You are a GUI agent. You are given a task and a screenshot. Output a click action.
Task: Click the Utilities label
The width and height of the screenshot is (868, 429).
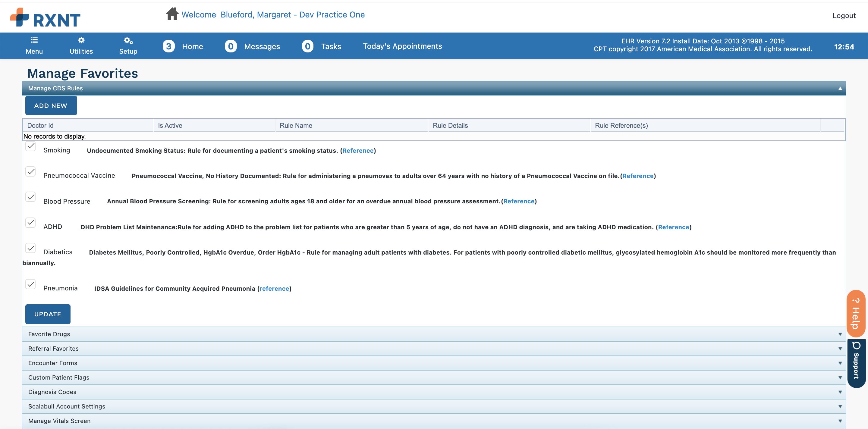pos(81,51)
